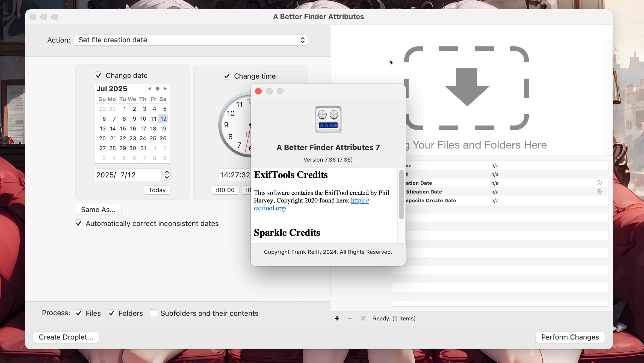
Task: Click the file drop zone arrow
Action: (x=467, y=87)
